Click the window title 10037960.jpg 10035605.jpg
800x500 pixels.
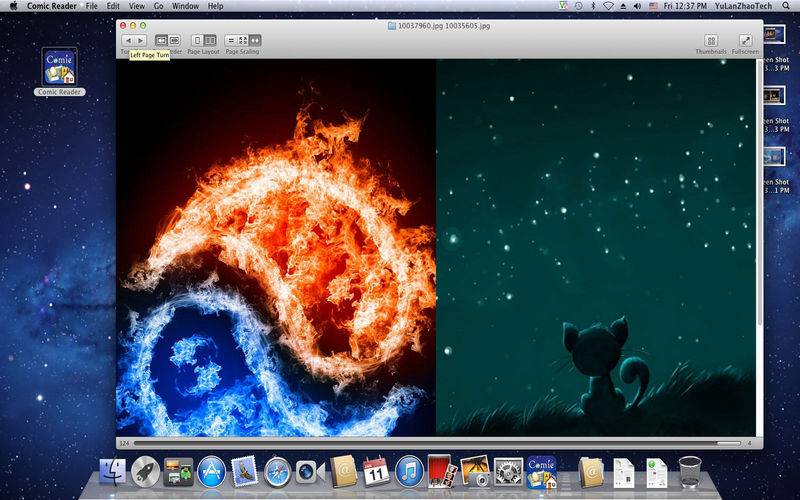[443, 26]
